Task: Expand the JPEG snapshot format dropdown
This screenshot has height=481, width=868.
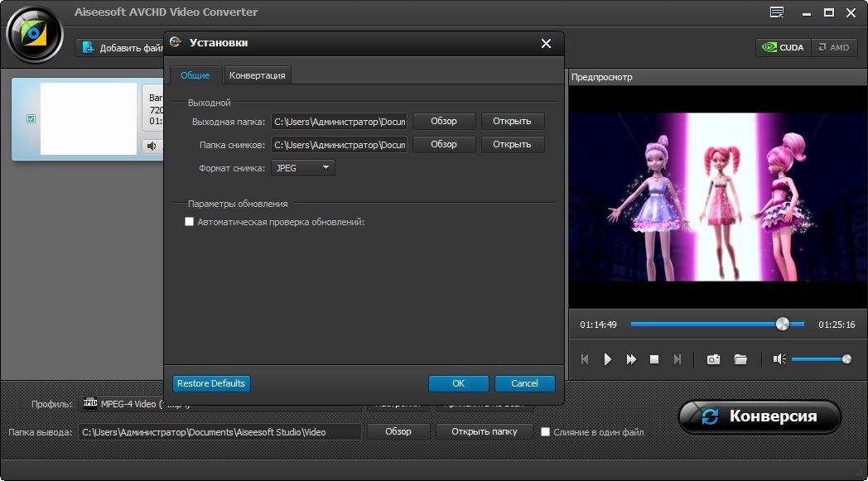Action: 303,168
